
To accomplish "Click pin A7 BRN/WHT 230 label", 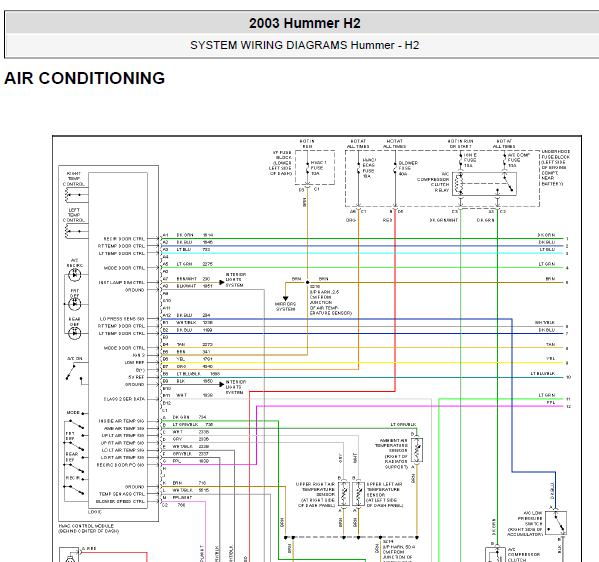I will (193, 279).
